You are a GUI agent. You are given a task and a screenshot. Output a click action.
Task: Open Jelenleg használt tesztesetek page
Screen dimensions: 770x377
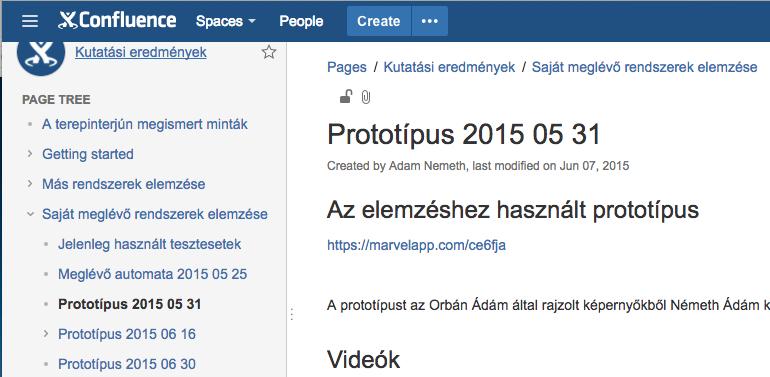149,244
